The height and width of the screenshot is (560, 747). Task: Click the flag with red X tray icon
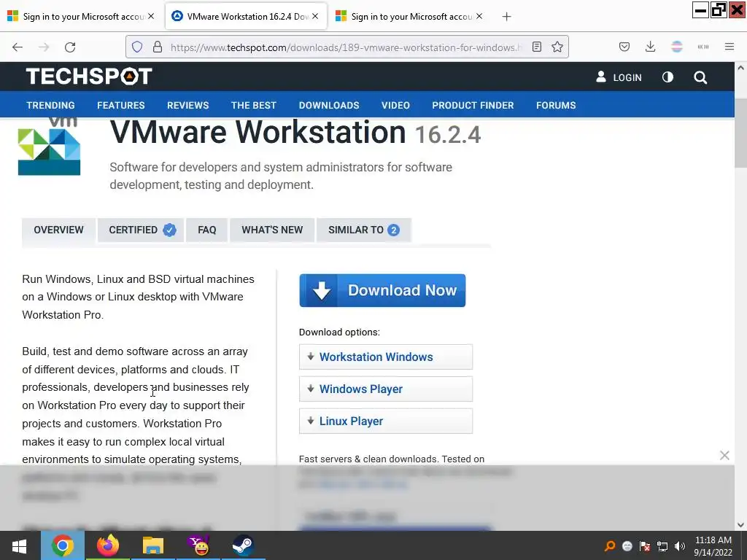[645, 546]
